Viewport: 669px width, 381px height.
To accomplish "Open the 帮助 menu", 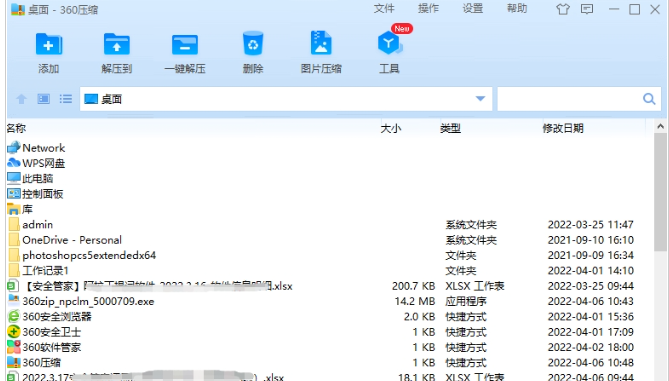I will point(517,9).
